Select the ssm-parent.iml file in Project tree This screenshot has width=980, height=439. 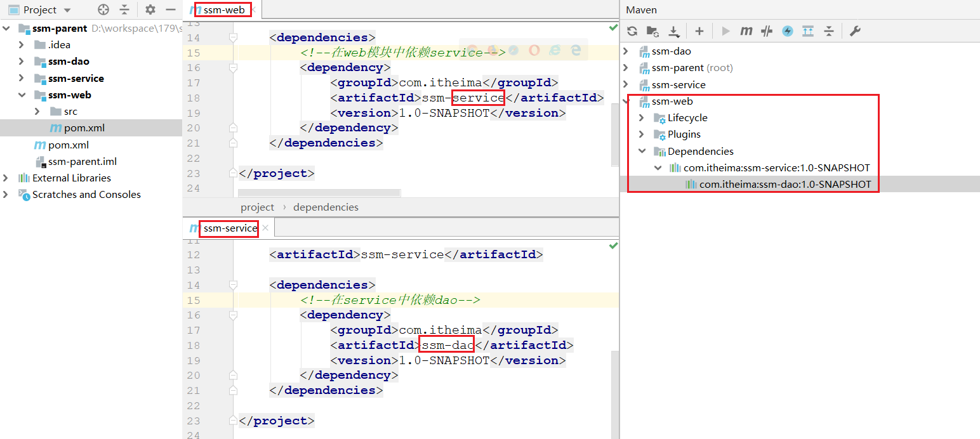point(83,161)
